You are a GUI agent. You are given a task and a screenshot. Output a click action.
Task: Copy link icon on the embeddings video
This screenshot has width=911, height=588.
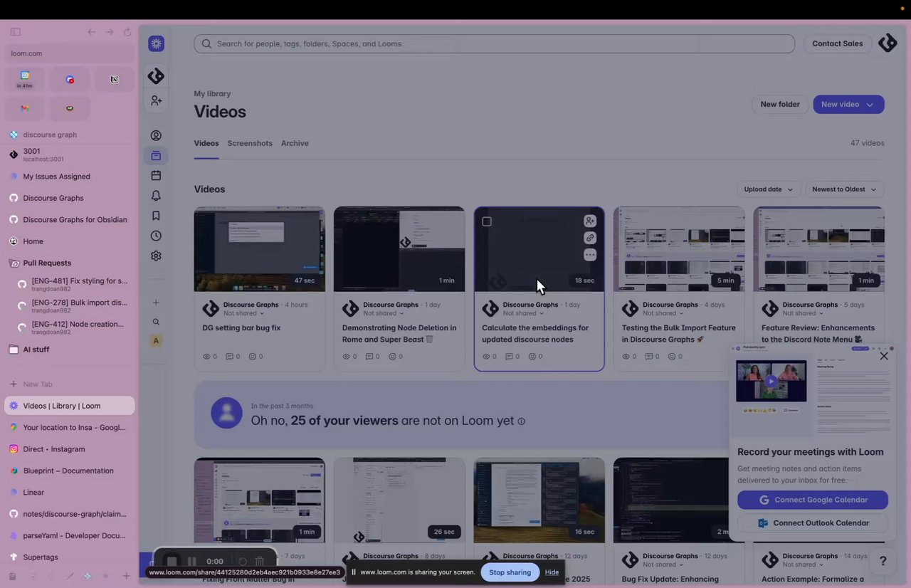click(590, 238)
